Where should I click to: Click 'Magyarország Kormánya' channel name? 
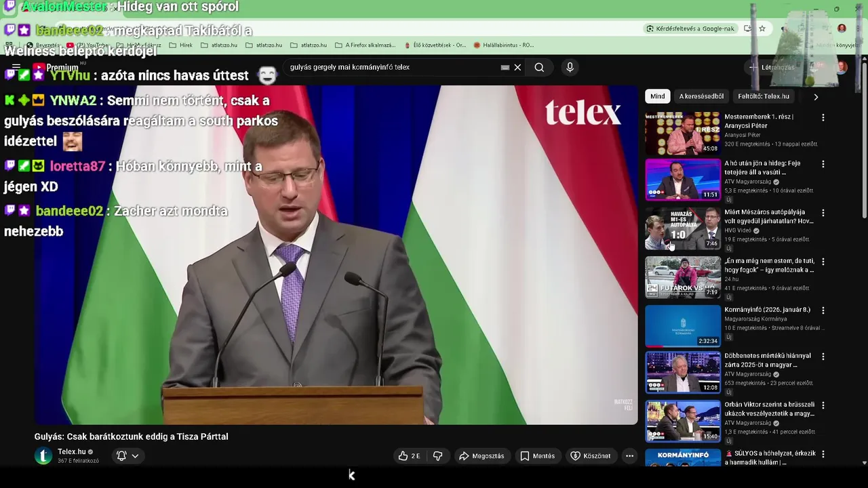pos(755,319)
